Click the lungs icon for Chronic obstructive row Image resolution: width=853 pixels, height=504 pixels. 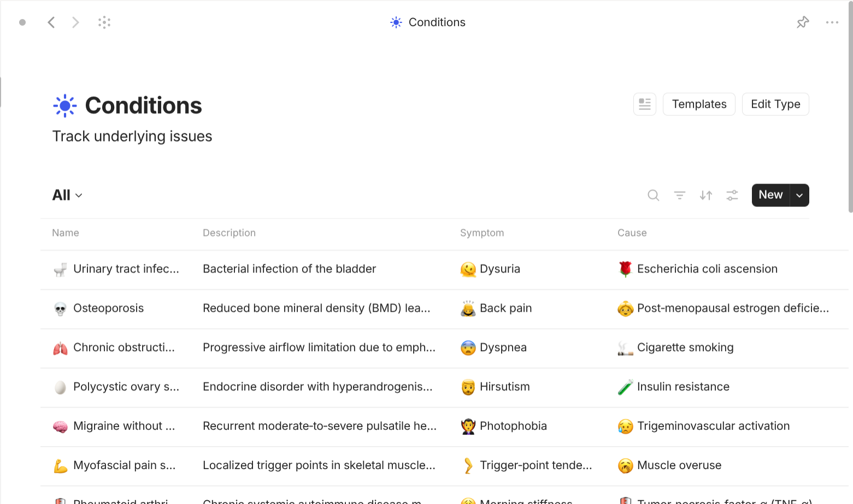61,347
